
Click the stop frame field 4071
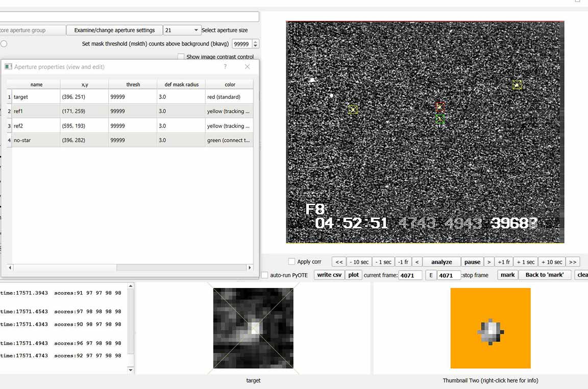pos(449,275)
